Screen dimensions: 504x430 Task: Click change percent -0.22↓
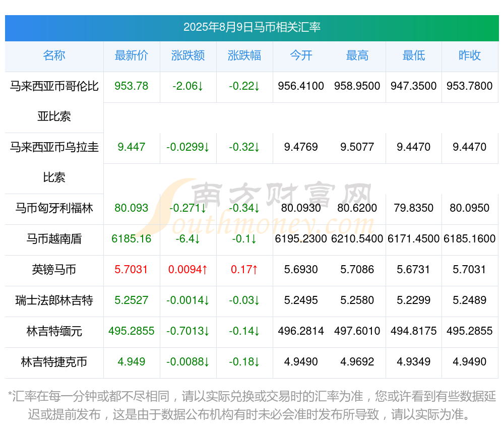pyautogui.click(x=244, y=86)
